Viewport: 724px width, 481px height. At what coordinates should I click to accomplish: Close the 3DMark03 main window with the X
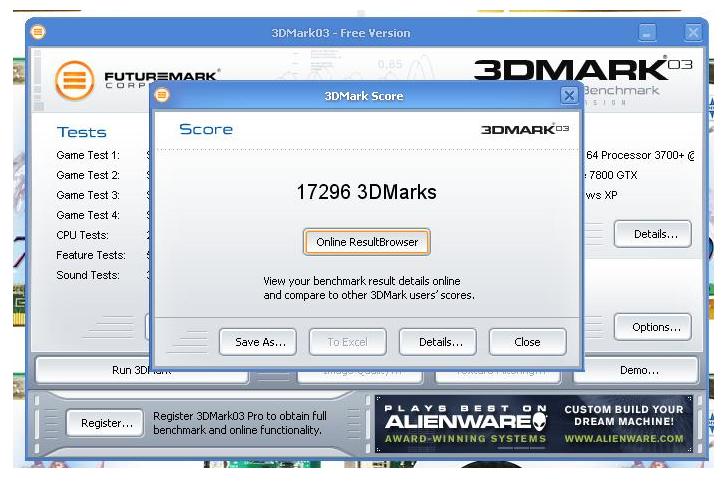coord(693,33)
